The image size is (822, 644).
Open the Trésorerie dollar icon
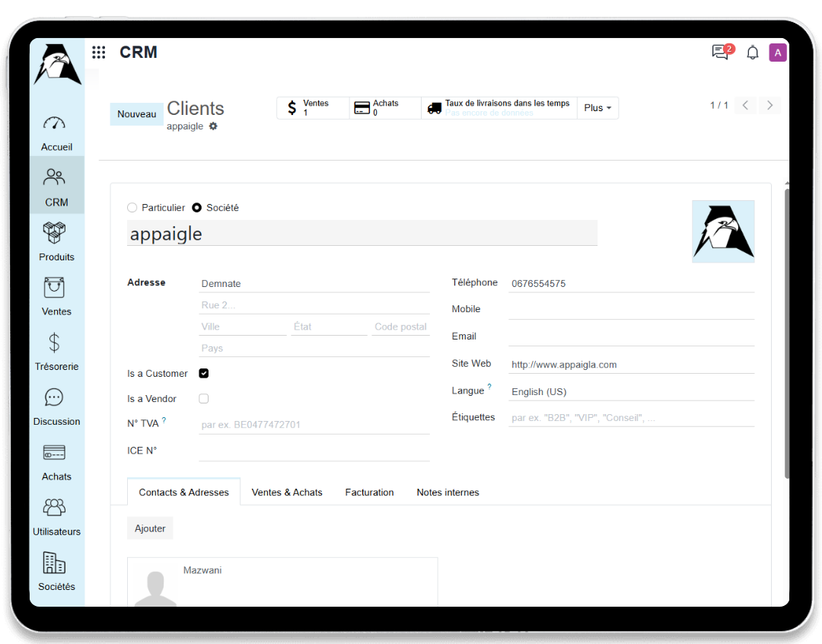click(54, 343)
